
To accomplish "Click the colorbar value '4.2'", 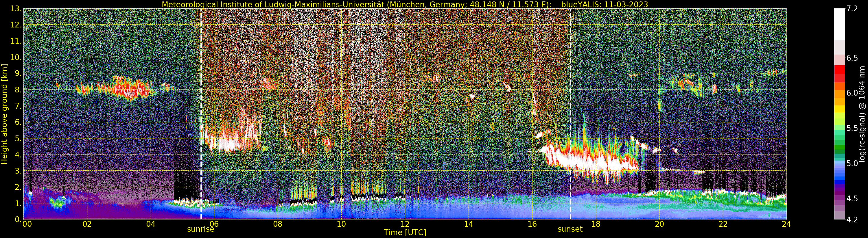I will [852, 220].
